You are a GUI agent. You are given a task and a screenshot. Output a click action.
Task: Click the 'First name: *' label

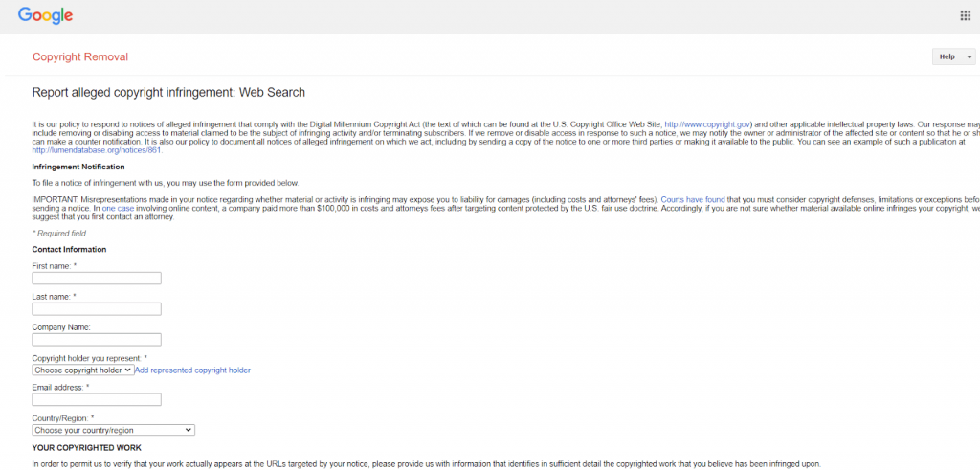point(55,266)
